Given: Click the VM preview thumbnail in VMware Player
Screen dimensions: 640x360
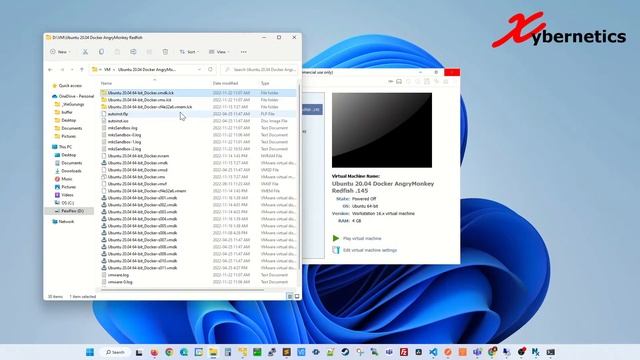Looking at the screenshot, I should click(382, 130).
